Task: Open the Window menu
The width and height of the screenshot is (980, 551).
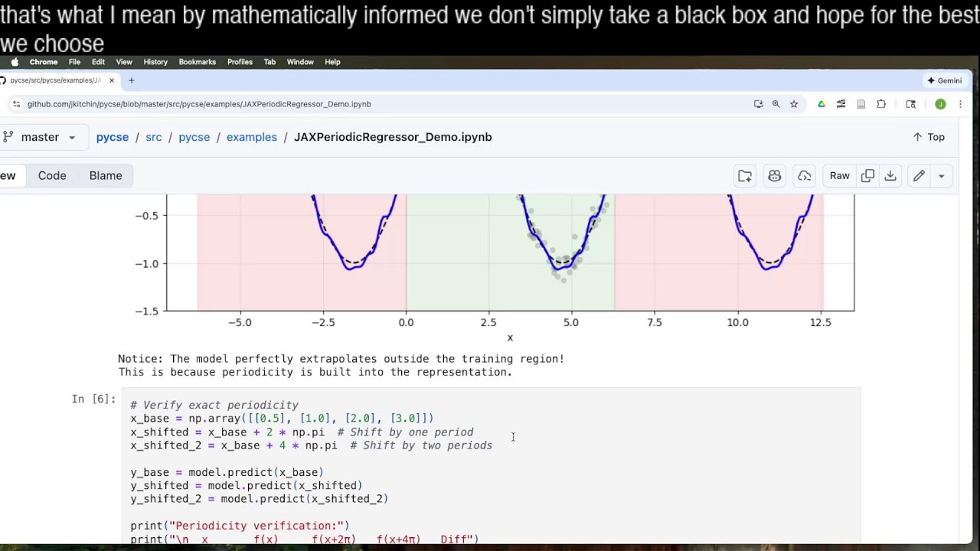Action: click(300, 62)
